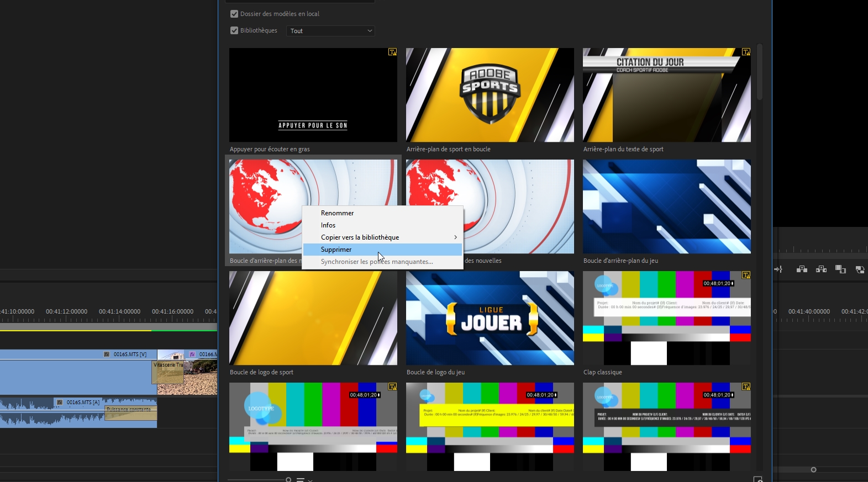Select the 'Arrière-plan de sport en boucle' template thumbnail
The width and height of the screenshot is (868, 482).
click(x=490, y=95)
